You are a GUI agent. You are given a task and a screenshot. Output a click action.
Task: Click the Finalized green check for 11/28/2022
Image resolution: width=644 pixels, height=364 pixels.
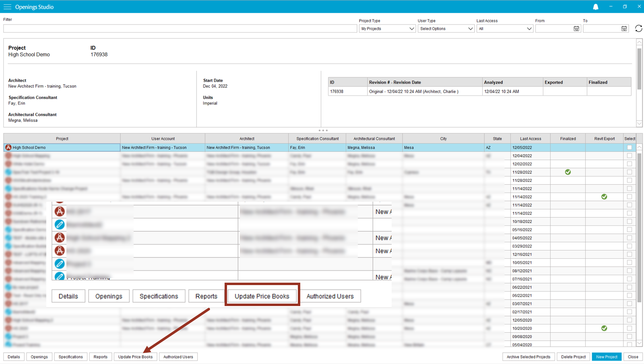click(x=568, y=172)
